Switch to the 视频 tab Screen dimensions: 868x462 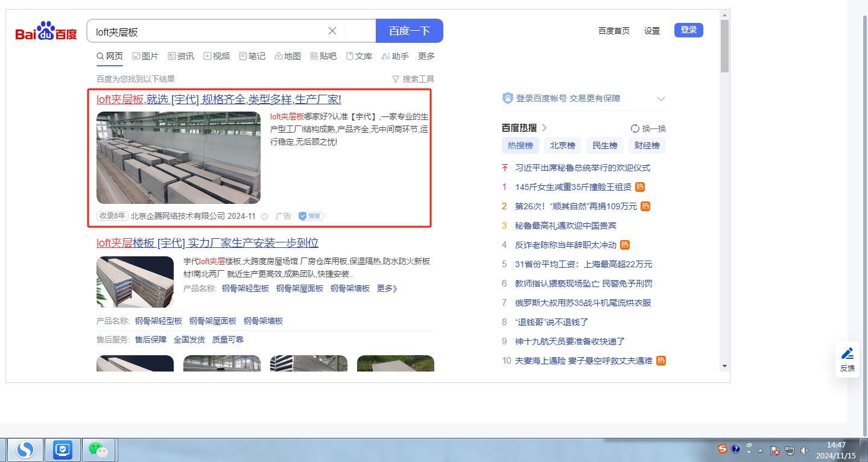[x=217, y=56]
